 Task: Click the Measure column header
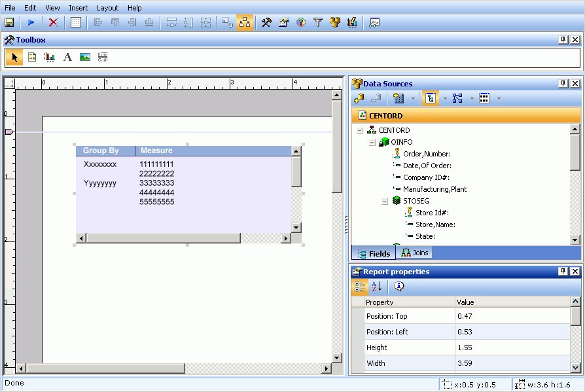tap(156, 151)
